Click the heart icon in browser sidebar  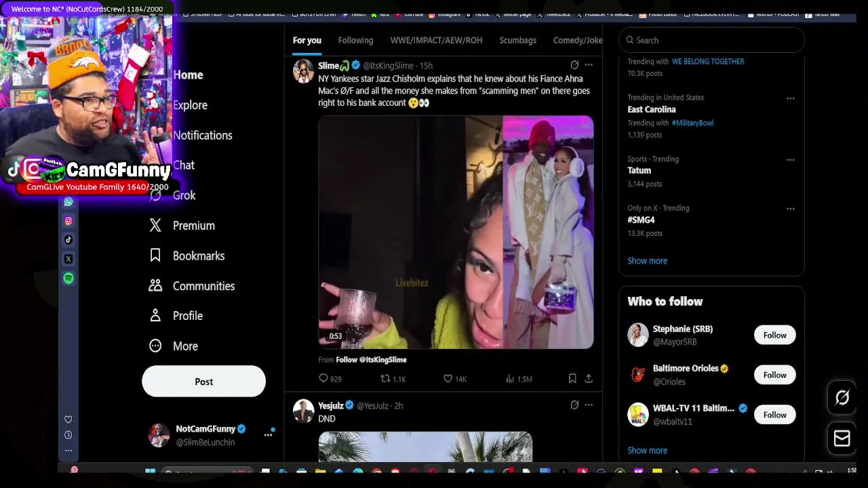(68, 420)
